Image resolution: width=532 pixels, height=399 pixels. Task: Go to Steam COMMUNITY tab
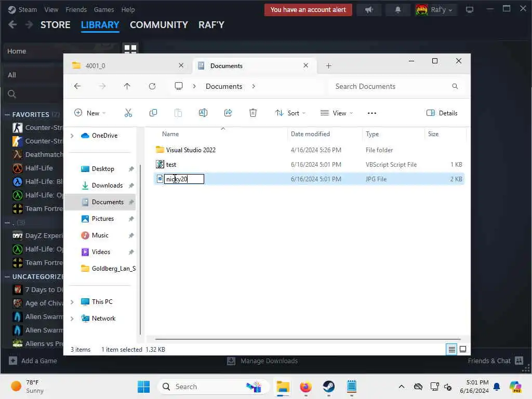click(x=159, y=25)
